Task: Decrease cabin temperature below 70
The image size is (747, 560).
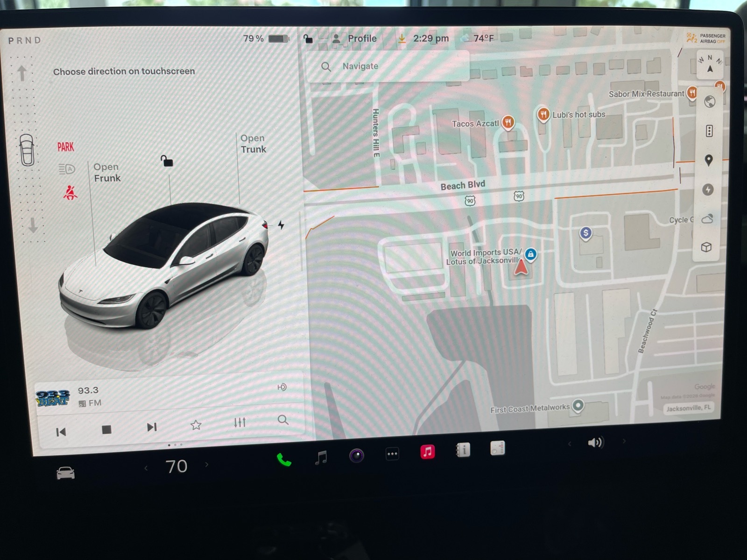Action: [146, 468]
